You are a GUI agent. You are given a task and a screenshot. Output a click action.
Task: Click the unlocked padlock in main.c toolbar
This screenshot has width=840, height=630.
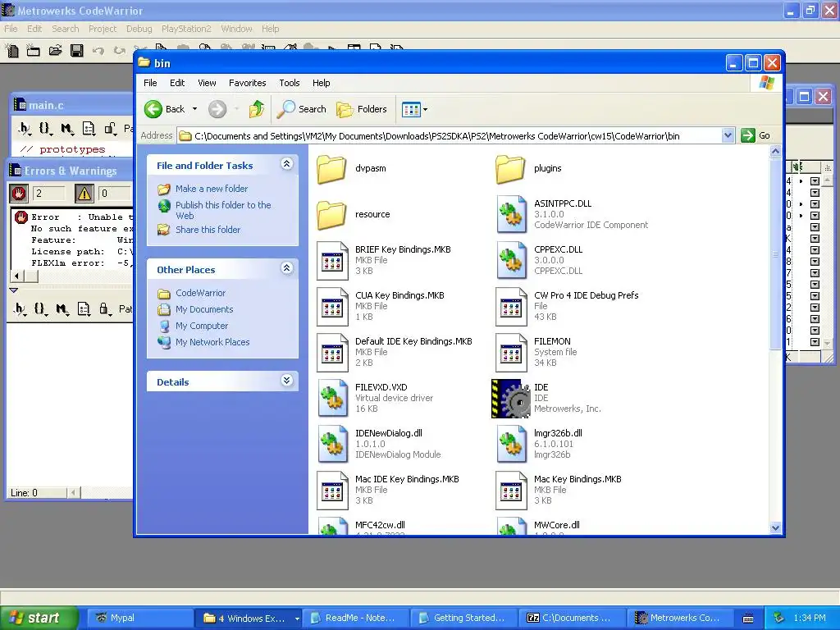tap(111, 128)
